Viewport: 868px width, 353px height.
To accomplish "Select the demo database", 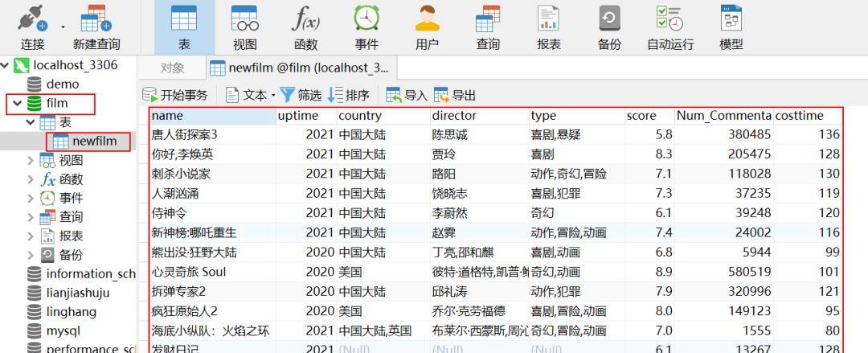I will pos(63,84).
